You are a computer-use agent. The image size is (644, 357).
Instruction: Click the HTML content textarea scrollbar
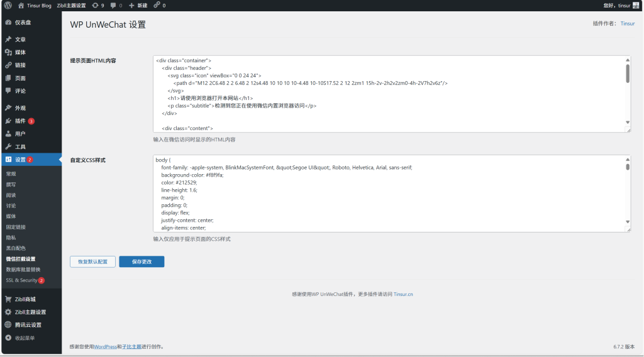point(627,74)
